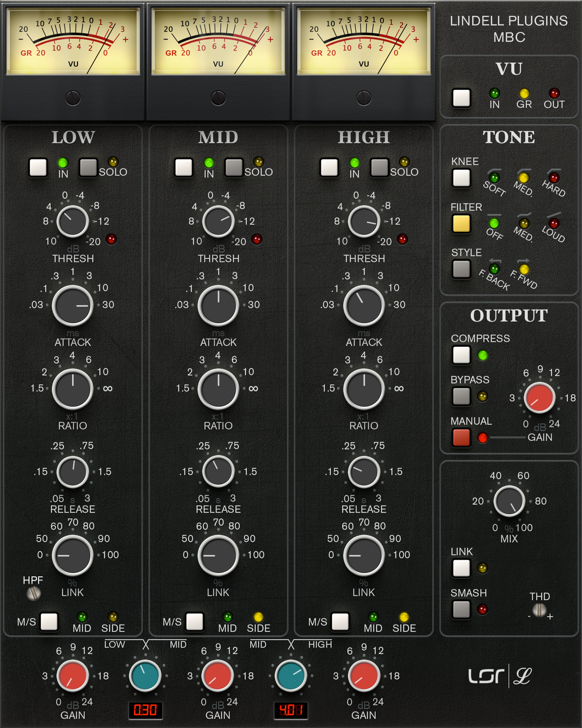The width and height of the screenshot is (582, 728).
Task: Click the MIX percentage knob
Action: (509, 501)
